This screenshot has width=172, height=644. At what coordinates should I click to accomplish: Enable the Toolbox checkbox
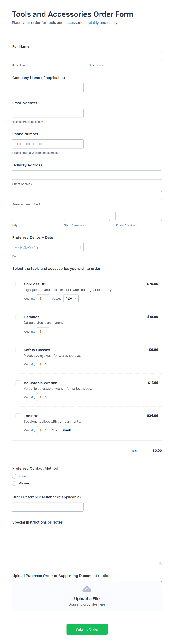(x=18, y=416)
